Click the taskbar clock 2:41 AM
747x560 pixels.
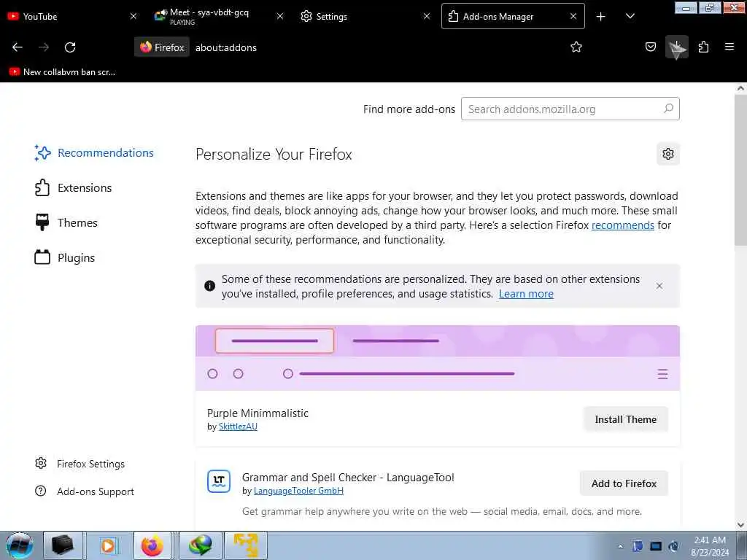point(710,546)
